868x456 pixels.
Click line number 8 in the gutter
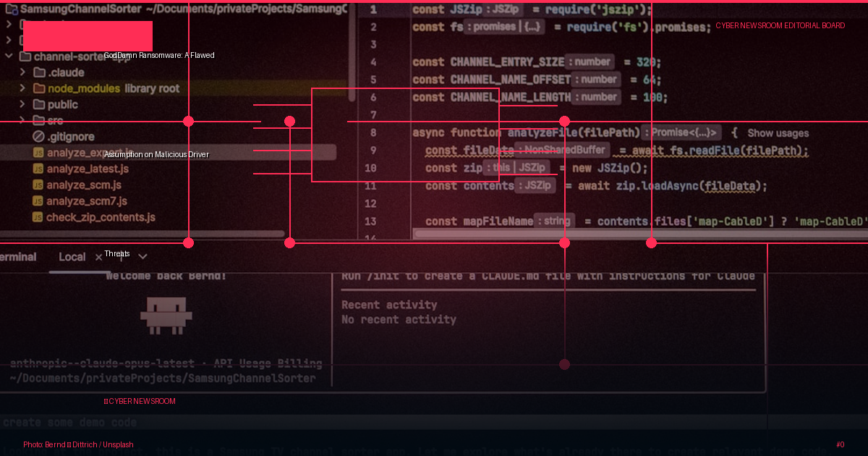[x=373, y=132]
